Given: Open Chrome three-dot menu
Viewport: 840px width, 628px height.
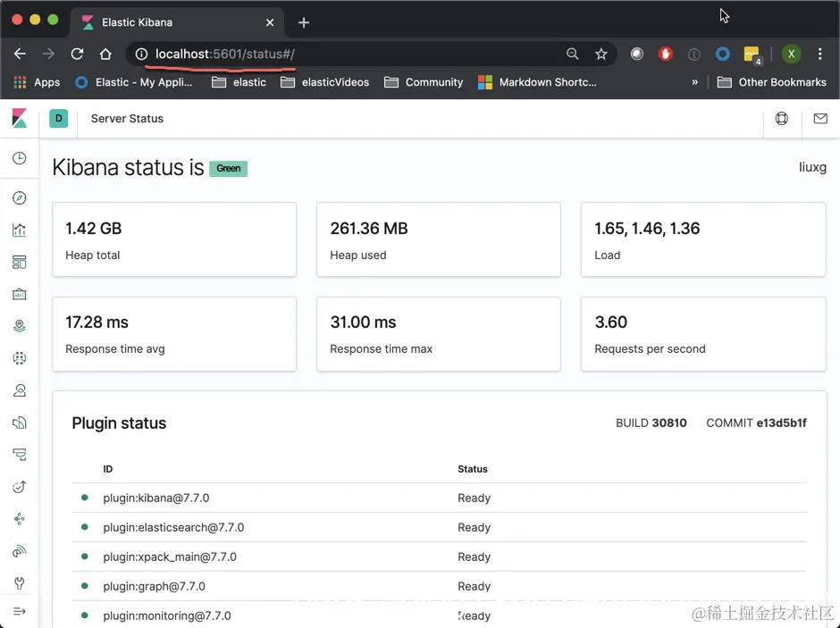Looking at the screenshot, I should tap(819, 54).
